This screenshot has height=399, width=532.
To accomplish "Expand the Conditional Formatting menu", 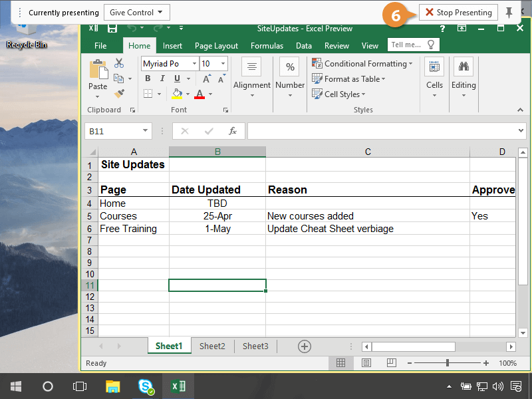I will click(x=362, y=64).
